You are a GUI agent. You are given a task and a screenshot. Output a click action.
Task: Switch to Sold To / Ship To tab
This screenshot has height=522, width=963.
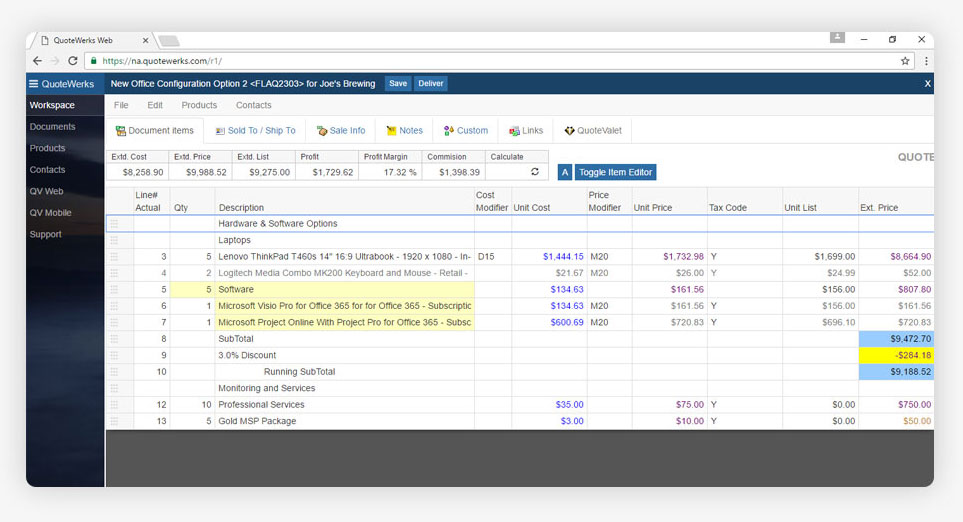tap(255, 131)
